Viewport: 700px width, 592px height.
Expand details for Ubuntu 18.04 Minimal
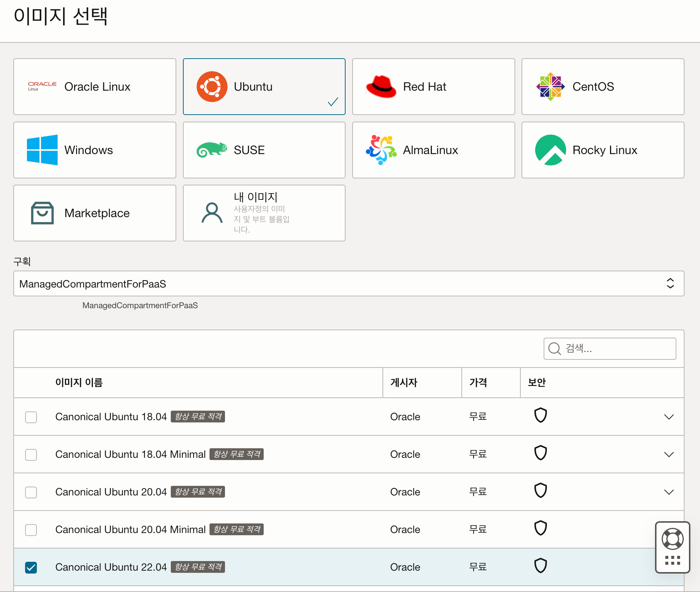(669, 455)
